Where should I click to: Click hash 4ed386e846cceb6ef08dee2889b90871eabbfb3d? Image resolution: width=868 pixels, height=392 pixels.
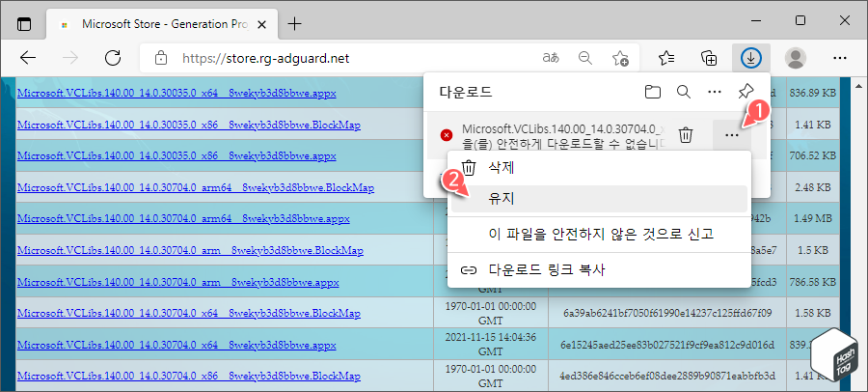click(x=667, y=377)
